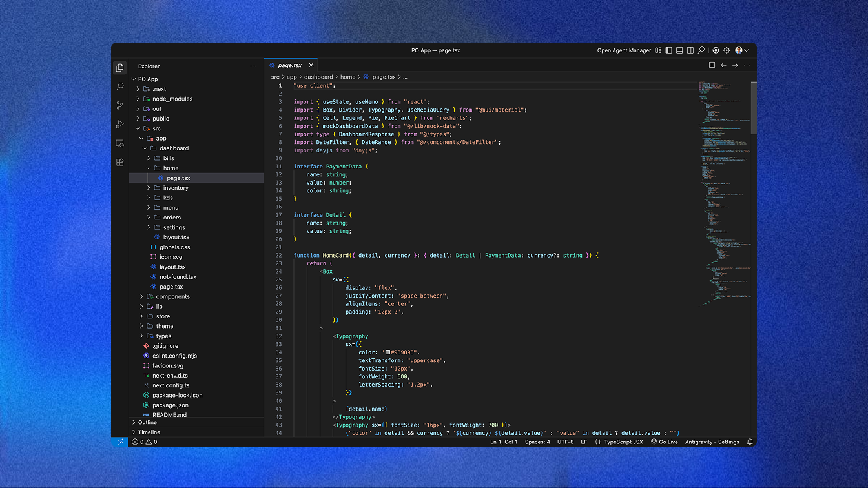This screenshot has height=488, width=868.
Task: Open the Chrome browser icon in title bar
Action: (x=716, y=50)
